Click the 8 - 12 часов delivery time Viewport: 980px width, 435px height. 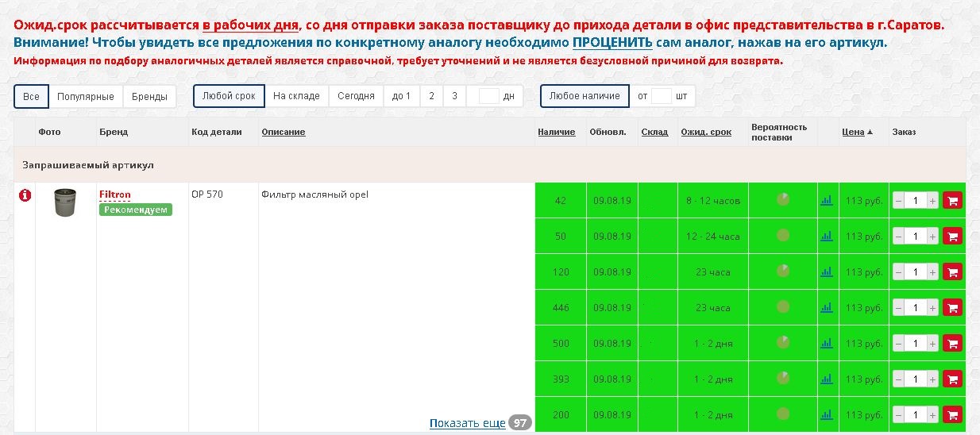pos(713,201)
